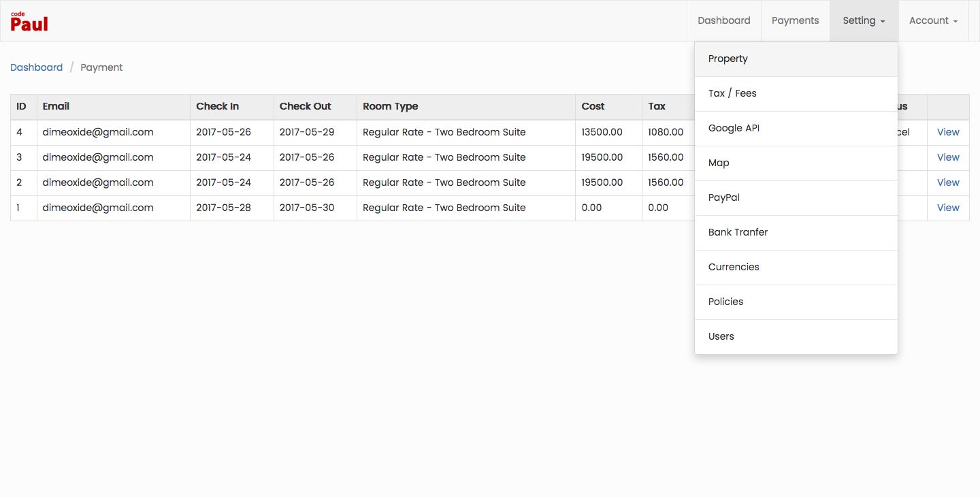Open Bank Tranfer settings
The image size is (980, 497).
pos(738,232)
